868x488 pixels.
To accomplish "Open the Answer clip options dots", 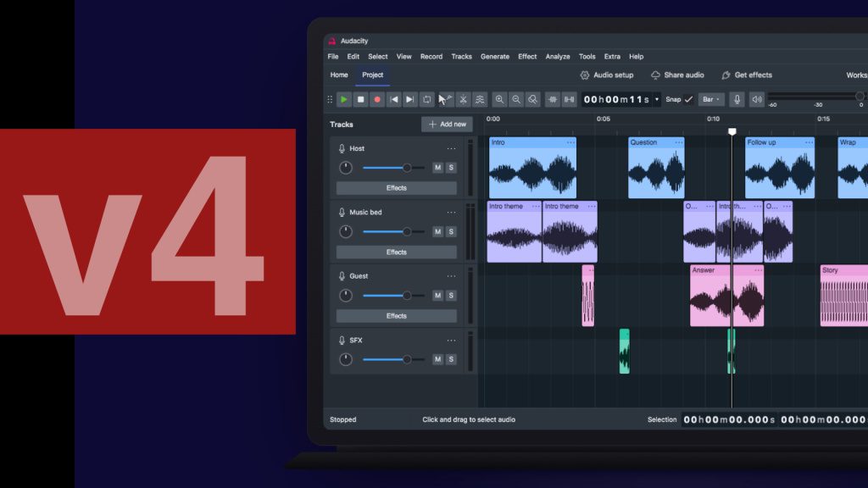I will [759, 270].
